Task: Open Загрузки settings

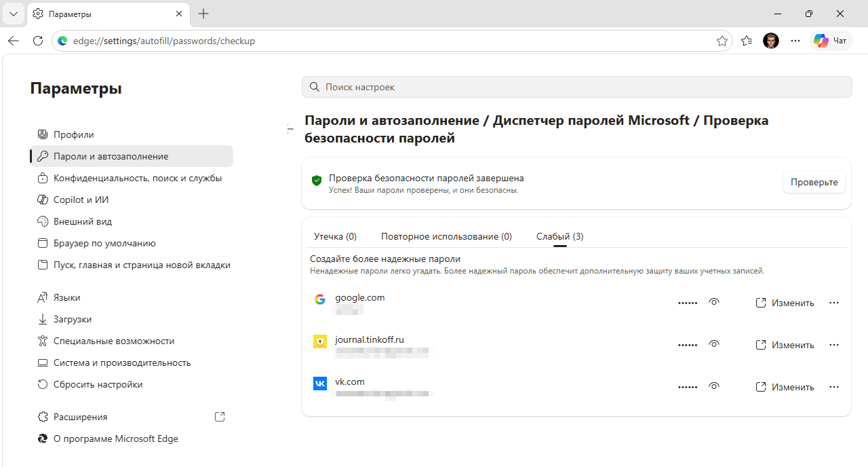Action: 132,319
